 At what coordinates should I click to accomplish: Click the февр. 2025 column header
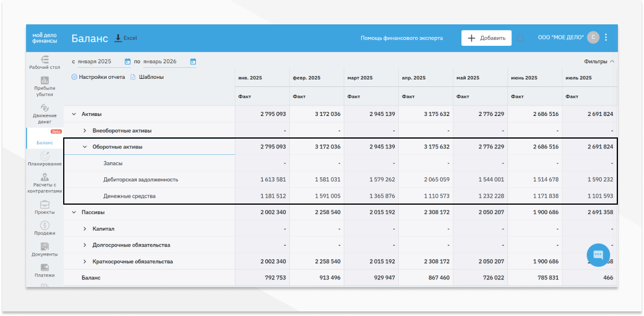coord(307,78)
